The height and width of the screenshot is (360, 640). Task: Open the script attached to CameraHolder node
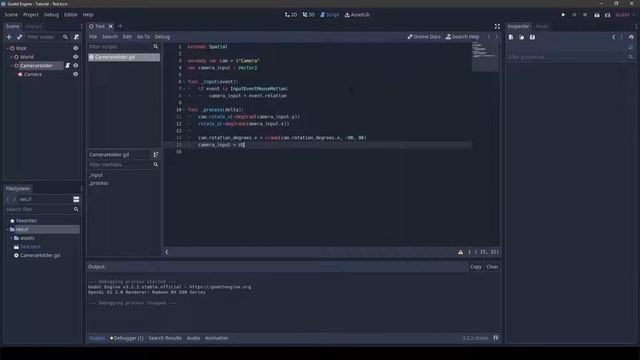coord(68,66)
